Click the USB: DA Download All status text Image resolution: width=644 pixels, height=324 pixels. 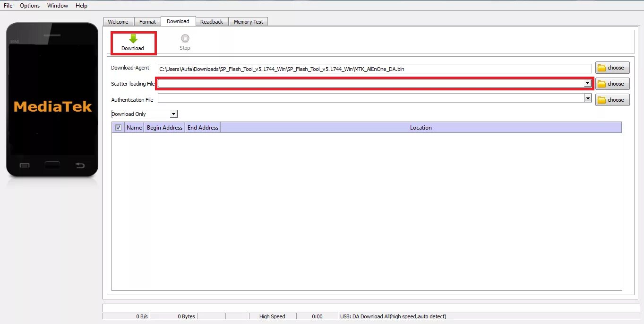393,316
